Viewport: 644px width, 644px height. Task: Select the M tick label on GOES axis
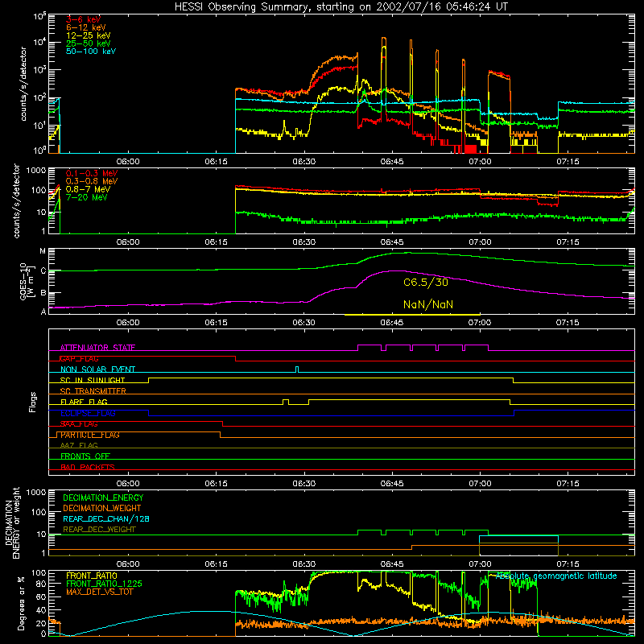[x=43, y=251]
